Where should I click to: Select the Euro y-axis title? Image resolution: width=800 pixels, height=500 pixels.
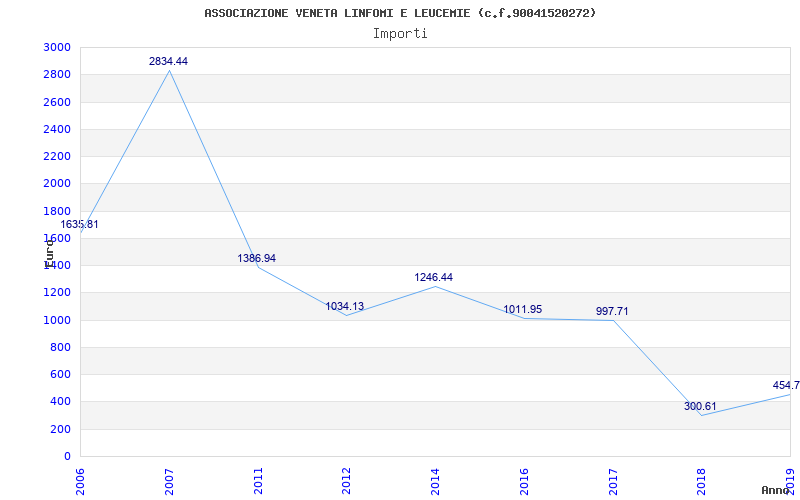point(49,251)
